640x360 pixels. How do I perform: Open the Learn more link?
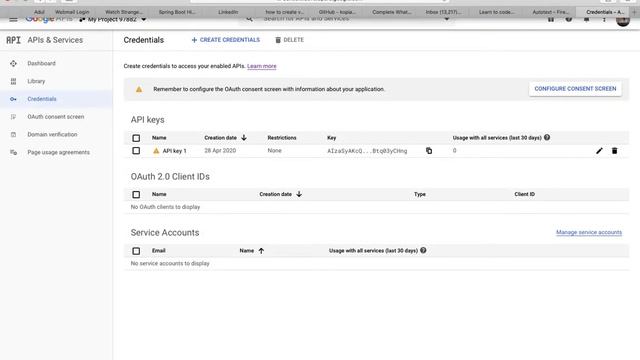pos(262,66)
